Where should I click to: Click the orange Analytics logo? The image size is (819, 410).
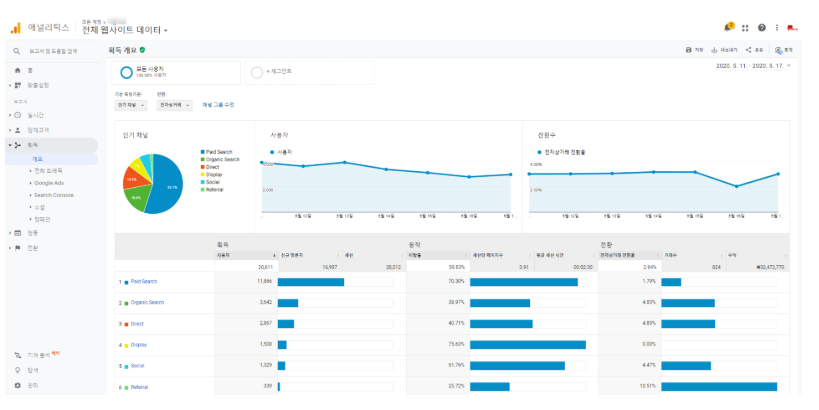tap(16, 28)
